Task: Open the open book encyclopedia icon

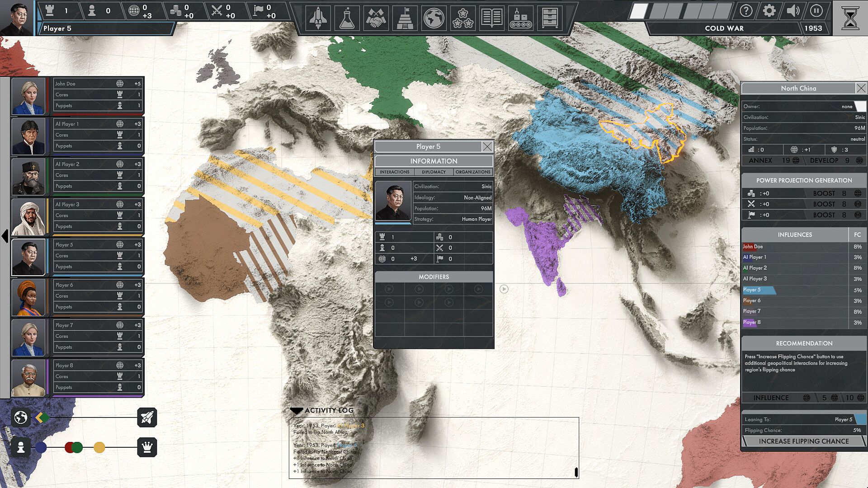Action: [x=491, y=18]
